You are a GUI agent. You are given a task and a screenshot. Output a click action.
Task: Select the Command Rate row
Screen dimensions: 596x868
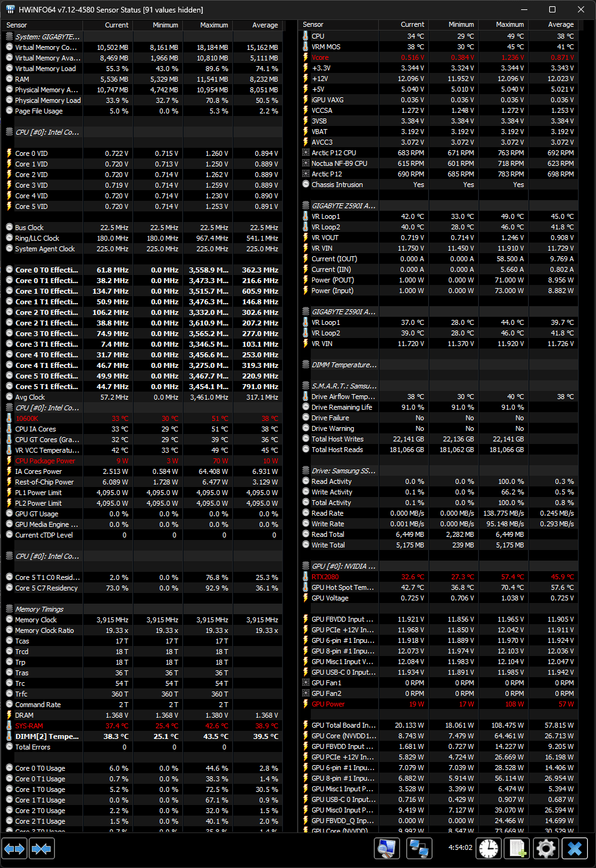pyautogui.click(x=142, y=705)
